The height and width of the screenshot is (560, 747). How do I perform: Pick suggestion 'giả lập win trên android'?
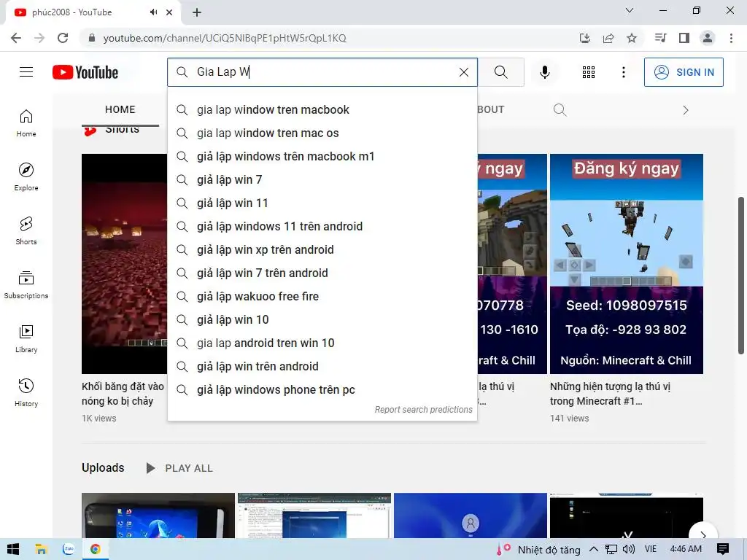(322, 366)
